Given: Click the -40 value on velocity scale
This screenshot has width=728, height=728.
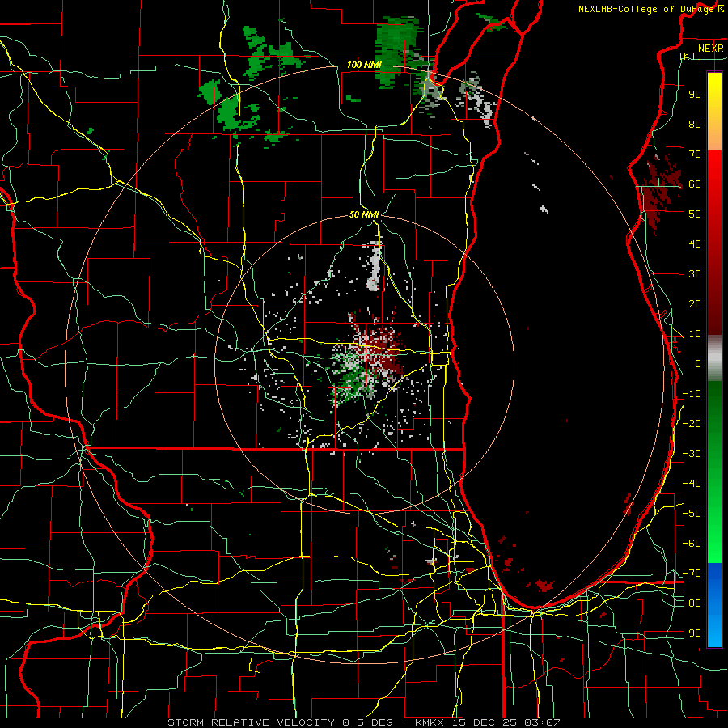Looking at the screenshot, I should click(x=692, y=484).
